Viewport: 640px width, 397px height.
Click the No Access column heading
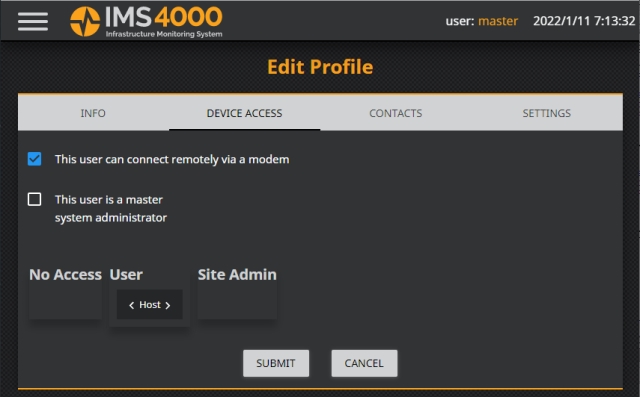[65, 275]
